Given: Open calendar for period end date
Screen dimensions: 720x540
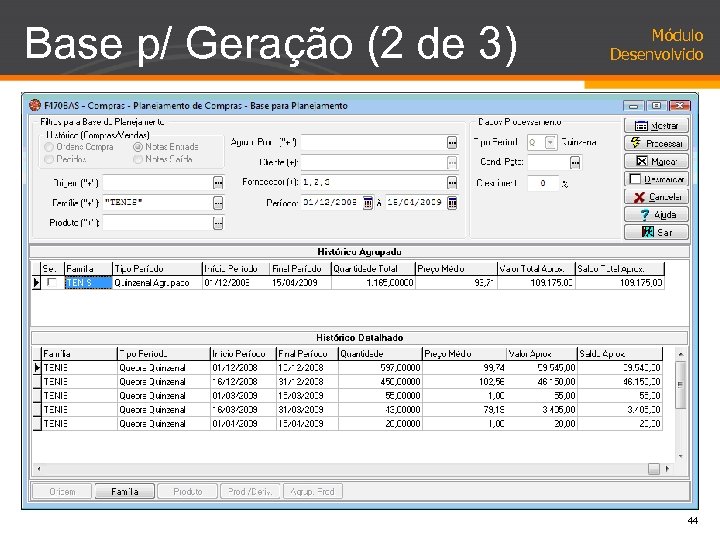Looking at the screenshot, I should click(452, 202).
